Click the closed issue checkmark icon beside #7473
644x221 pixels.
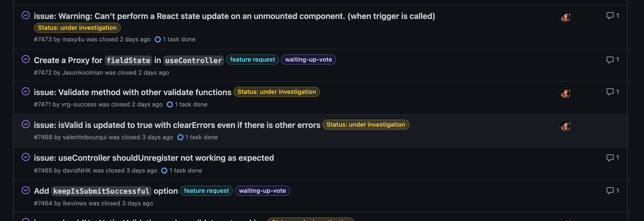click(26, 16)
